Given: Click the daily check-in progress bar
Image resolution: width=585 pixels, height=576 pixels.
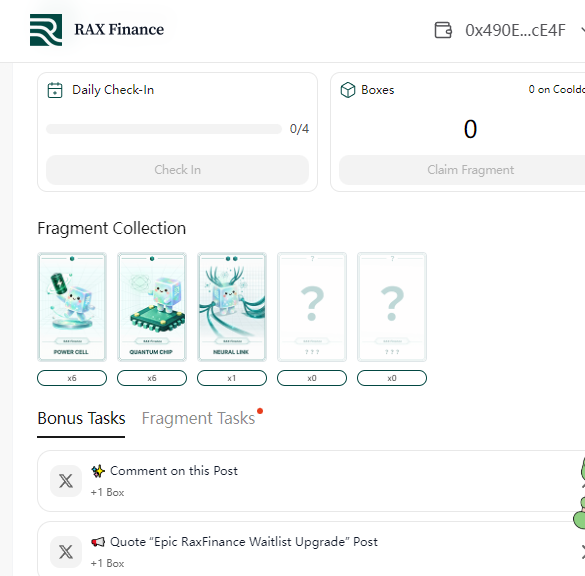Looking at the screenshot, I should [x=164, y=129].
